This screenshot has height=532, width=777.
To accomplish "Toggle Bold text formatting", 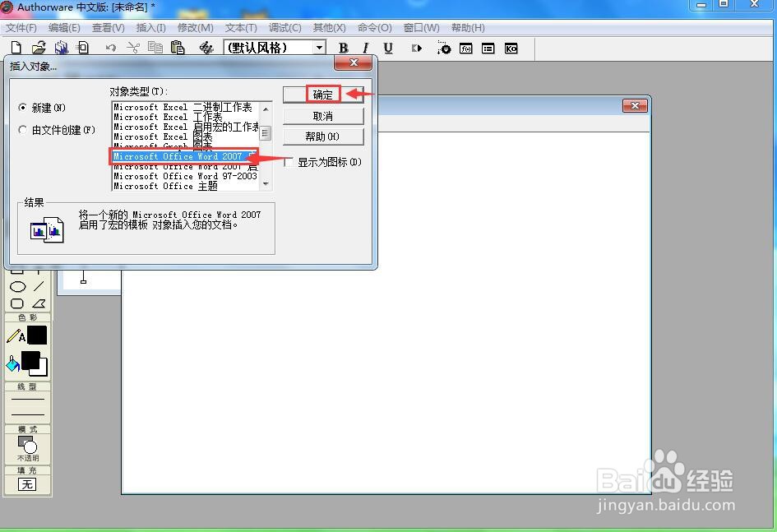I will [343, 48].
